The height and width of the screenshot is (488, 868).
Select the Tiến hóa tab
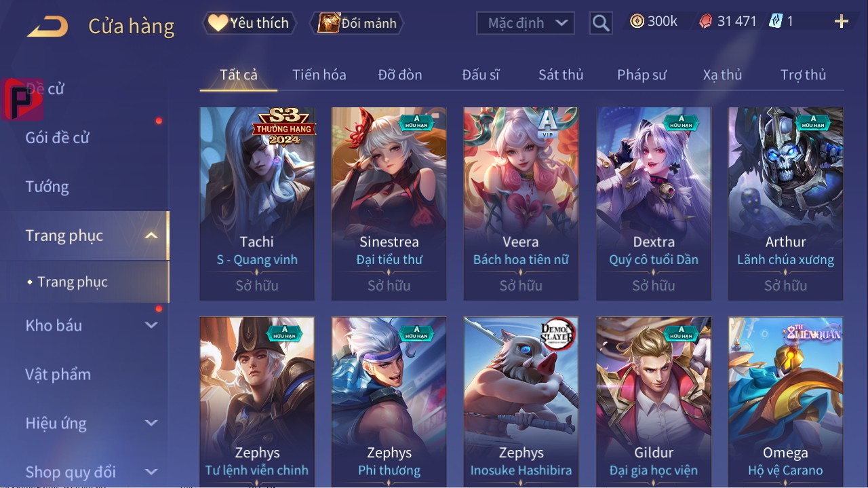pos(319,75)
